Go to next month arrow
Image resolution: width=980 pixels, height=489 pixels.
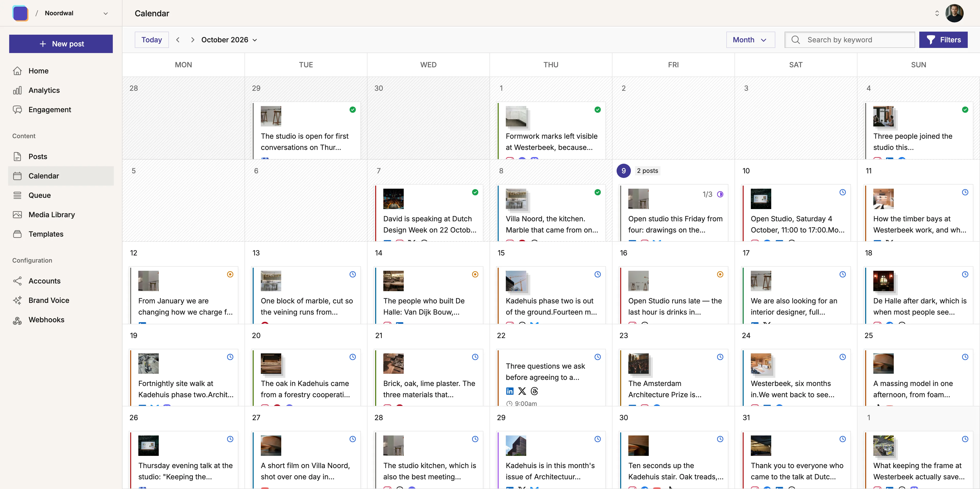pyautogui.click(x=192, y=40)
